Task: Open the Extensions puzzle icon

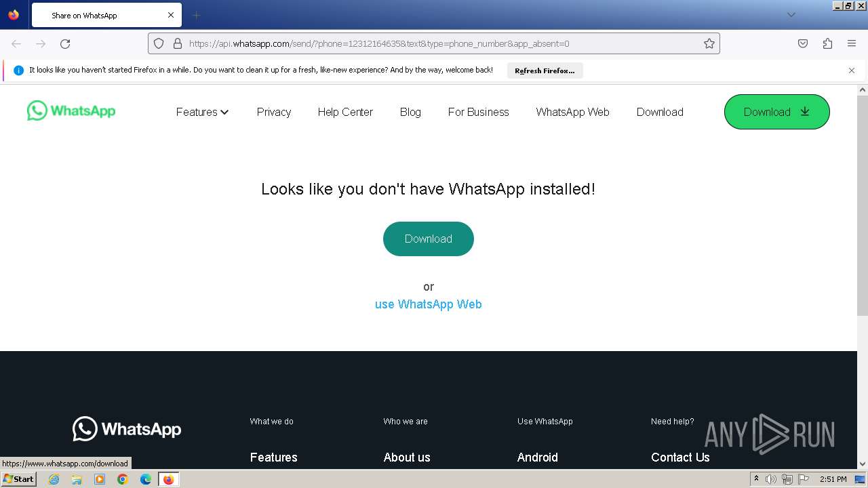Action: point(827,43)
